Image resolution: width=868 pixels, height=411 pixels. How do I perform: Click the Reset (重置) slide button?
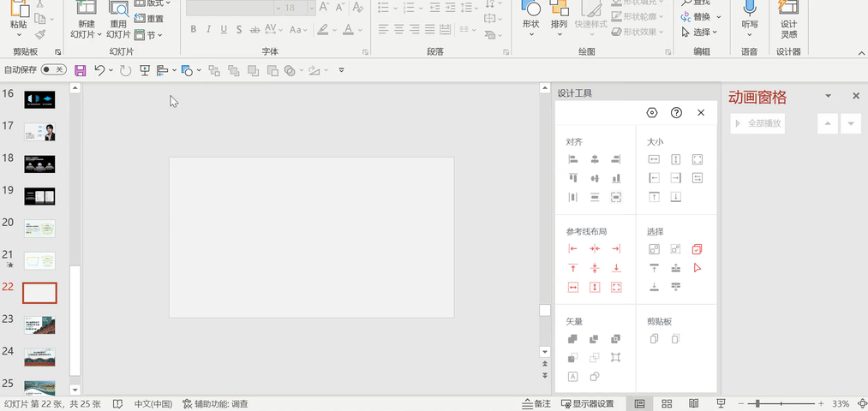149,19
